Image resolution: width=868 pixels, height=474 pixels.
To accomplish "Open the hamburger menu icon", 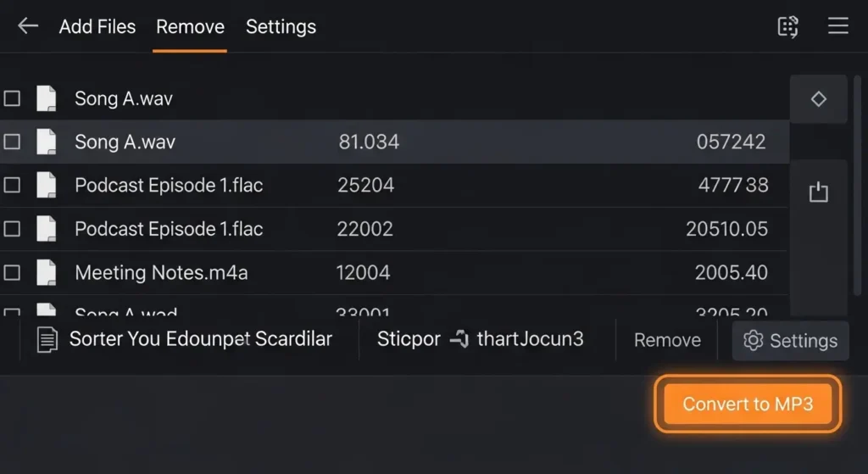I will coord(837,26).
